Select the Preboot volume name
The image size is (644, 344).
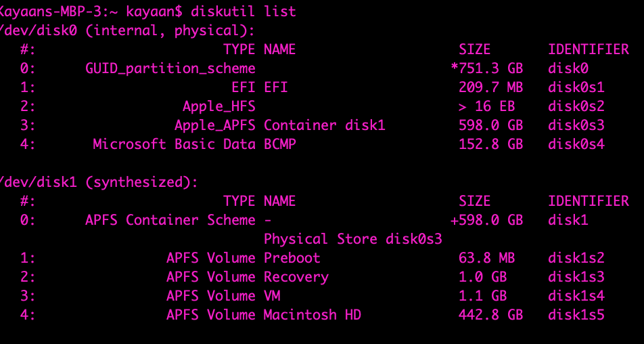(292, 258)
